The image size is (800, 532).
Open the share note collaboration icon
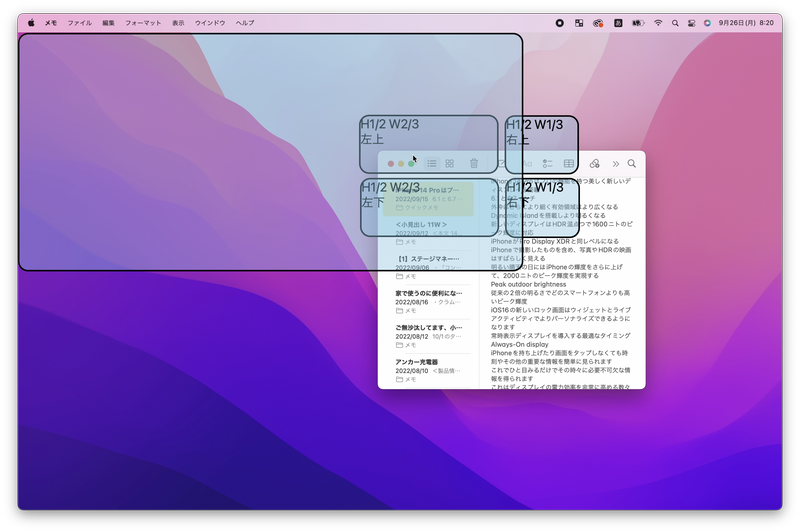[x=594, y=163]
